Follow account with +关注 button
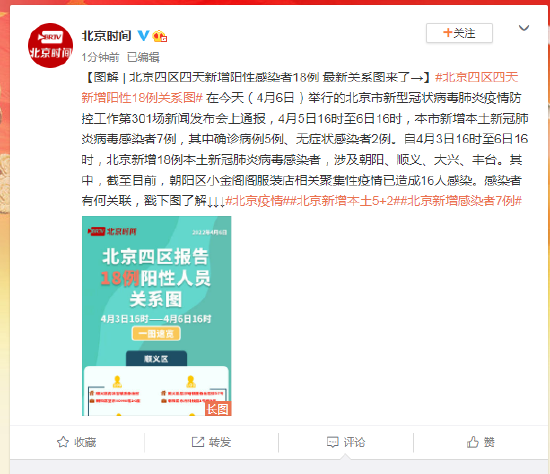The image size is (550, 474). pyautogui.click(x=459, y=33)
